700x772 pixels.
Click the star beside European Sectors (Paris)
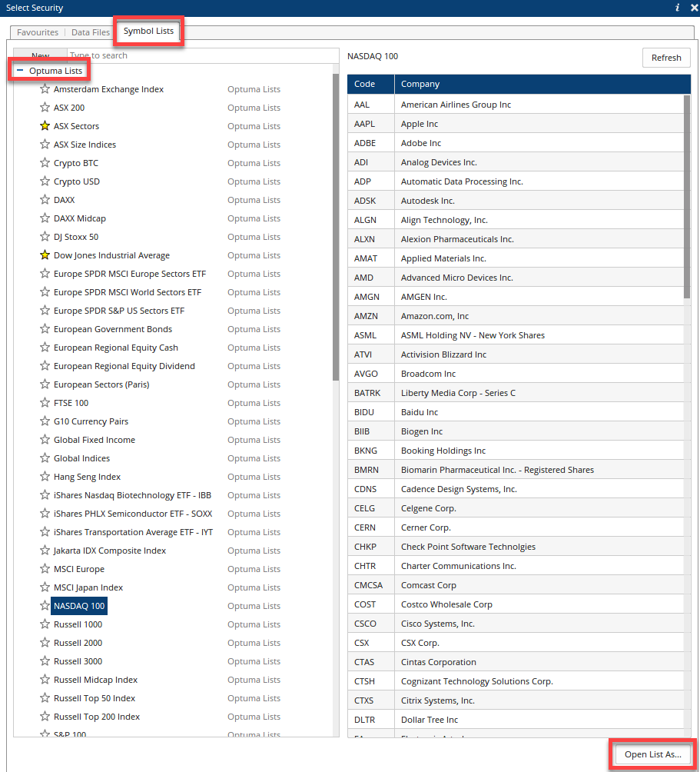(x=45, y=384)
